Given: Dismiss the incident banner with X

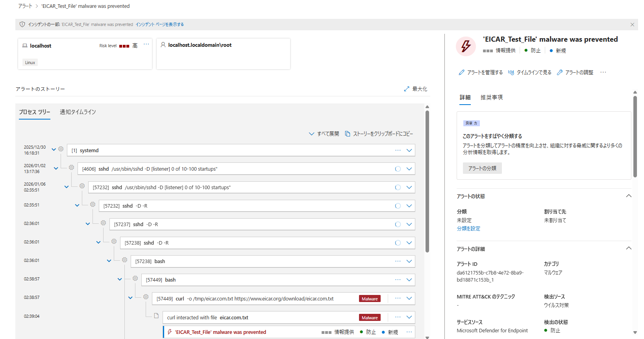Looking at the screenshot, I should coord(632,24).
